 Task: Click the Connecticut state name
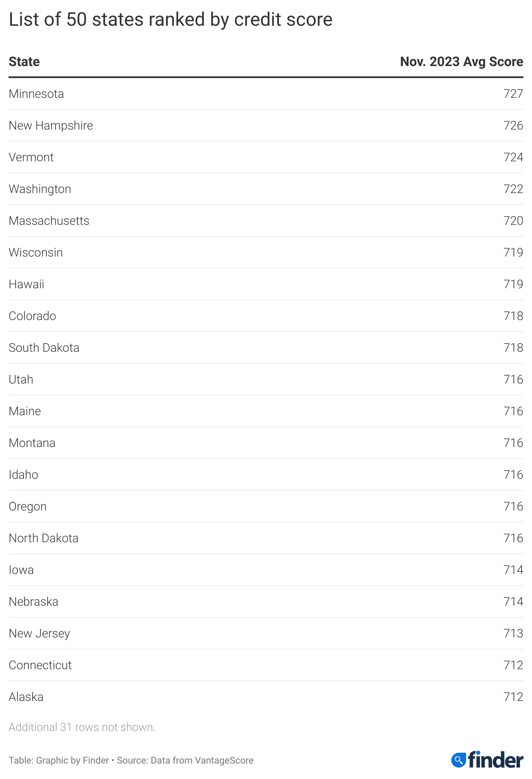pos(40,665)
